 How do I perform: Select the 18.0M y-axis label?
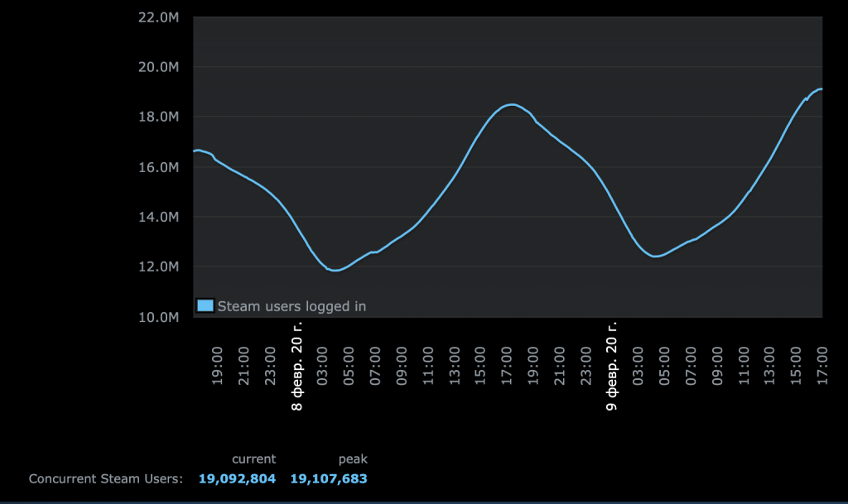click(x=159, y=117)
